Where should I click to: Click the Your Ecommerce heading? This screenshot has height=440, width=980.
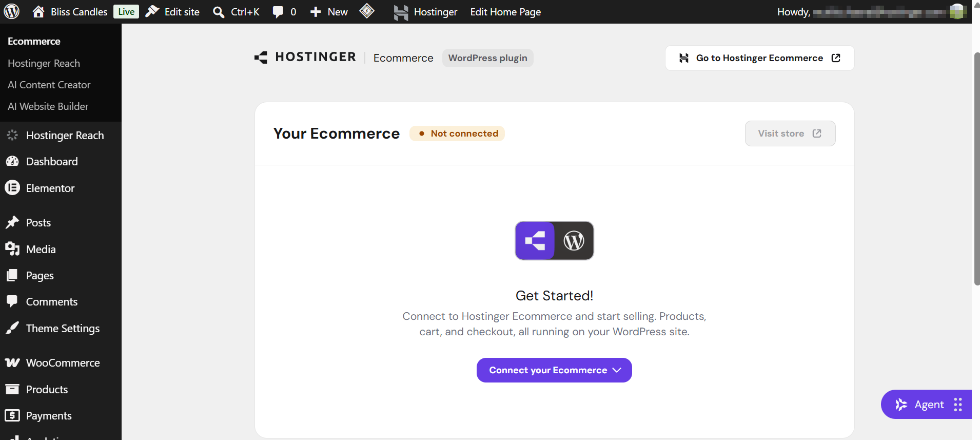click(x=337, y=133)
